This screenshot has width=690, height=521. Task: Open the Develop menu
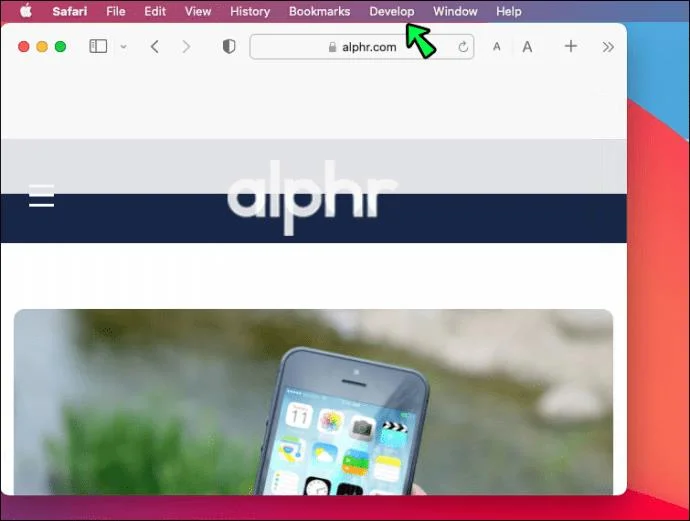point(392,11)
